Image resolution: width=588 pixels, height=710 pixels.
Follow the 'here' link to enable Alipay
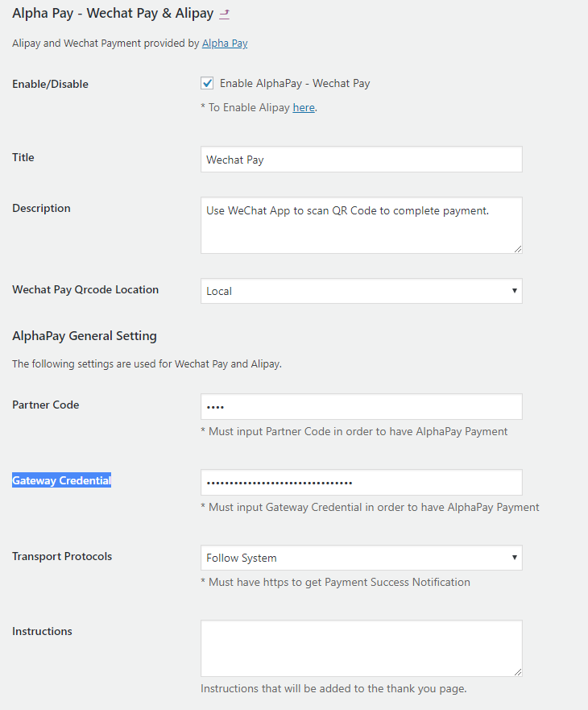click(304, 107)
